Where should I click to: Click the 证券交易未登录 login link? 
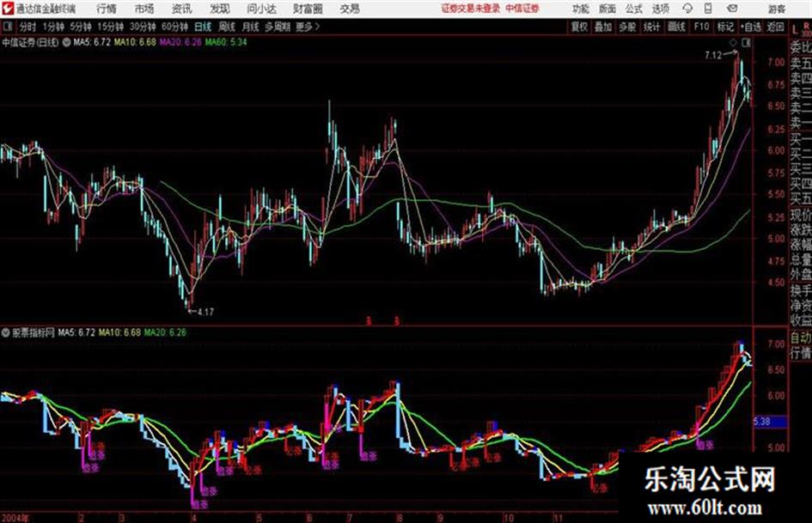(x=471, y=9)
